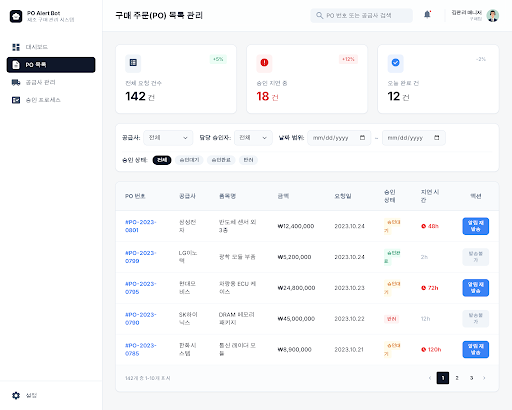Click the +12% badge

pos(348,59)
